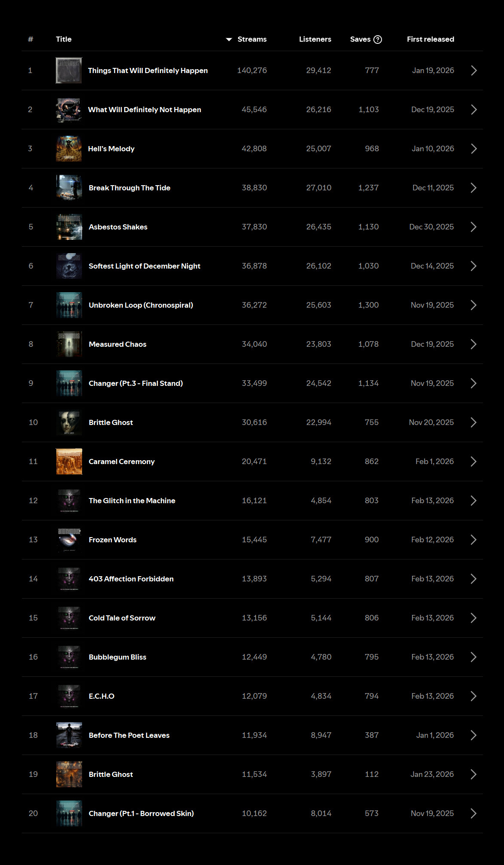Click the Saves help question mark icon
This screenshot has height=865, width=504.
pyautogui.click(x=378, y=40)
